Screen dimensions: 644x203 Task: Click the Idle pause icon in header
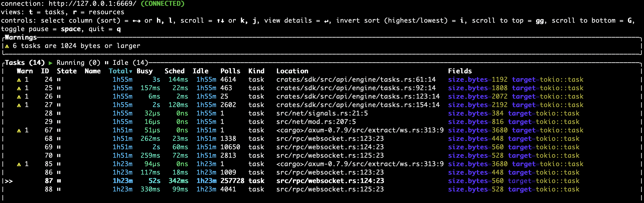point(107,63)
